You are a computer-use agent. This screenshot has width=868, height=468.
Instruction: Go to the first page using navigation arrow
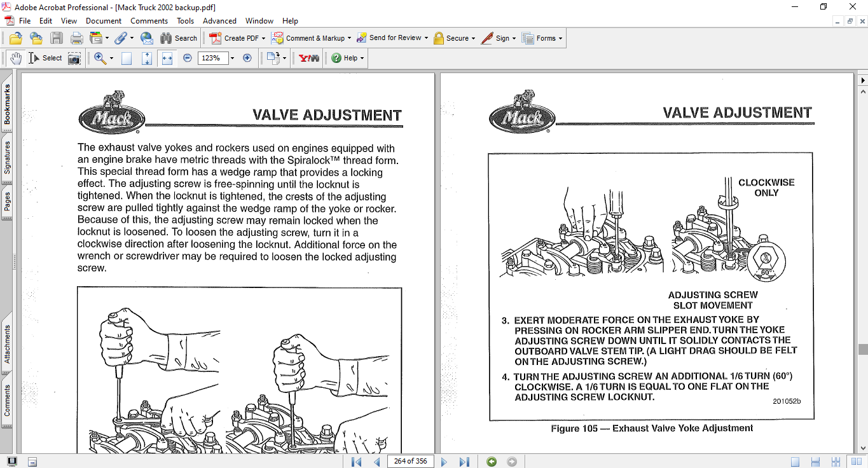[x=356, y=462]
